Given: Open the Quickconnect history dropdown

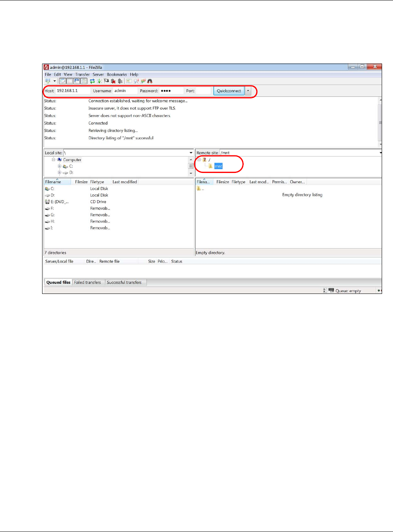Looking at the screenshot, I should point(248,91).
